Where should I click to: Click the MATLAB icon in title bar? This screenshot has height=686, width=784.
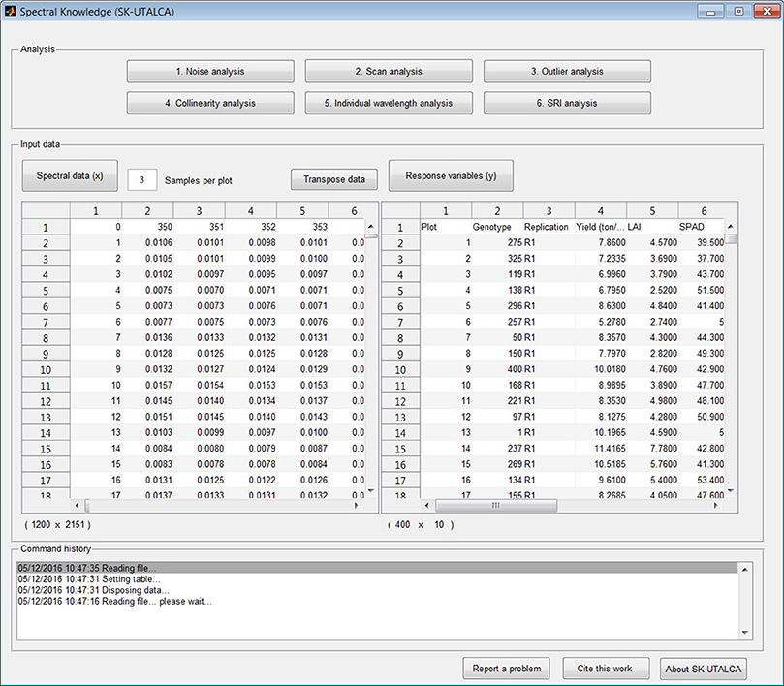coord(11,12)
